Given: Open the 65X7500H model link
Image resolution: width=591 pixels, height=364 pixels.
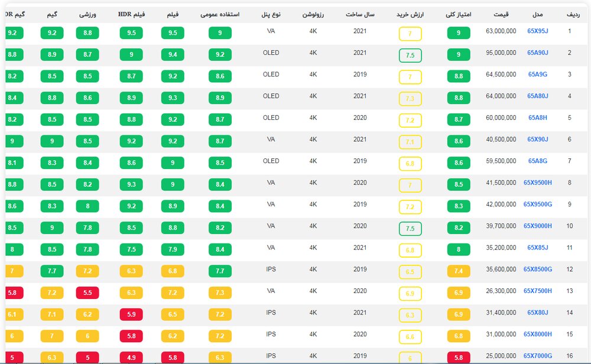Looking at the screenshot, I should 537,291.
